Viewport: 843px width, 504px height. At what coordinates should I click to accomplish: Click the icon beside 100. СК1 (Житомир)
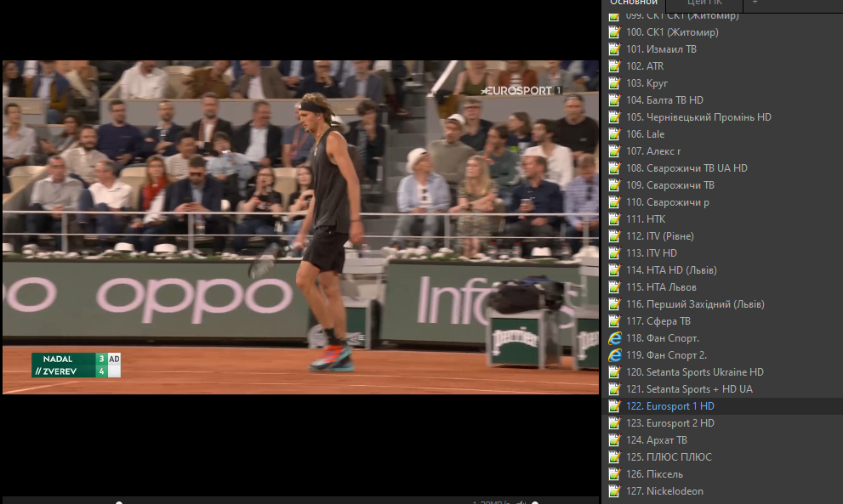pos(614,32)
